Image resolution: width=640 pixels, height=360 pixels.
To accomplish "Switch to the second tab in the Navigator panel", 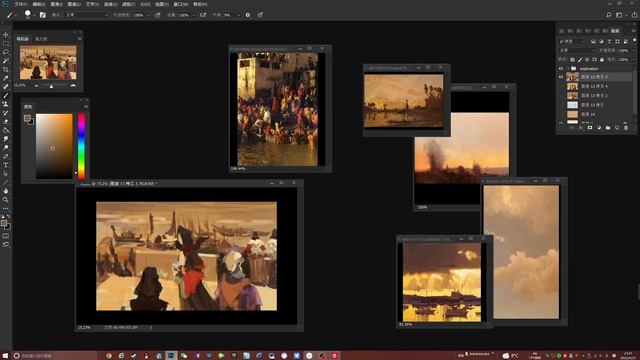I will (x=41, y=39).
